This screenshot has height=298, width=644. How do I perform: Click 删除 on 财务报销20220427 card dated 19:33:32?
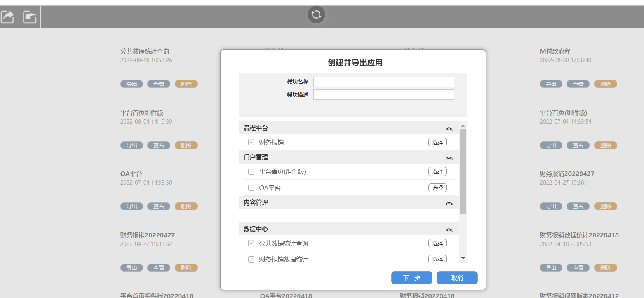tap(186, 268)
